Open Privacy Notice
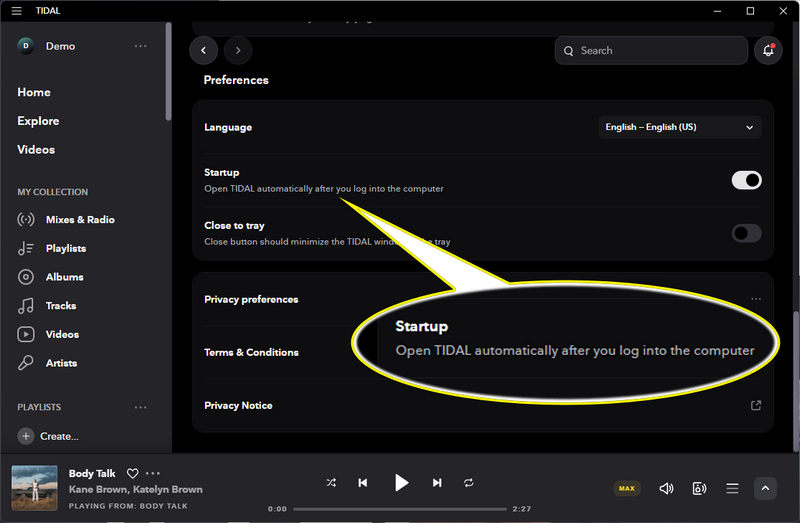The height and width of the screenshot is (523, 800). point(238,405)
